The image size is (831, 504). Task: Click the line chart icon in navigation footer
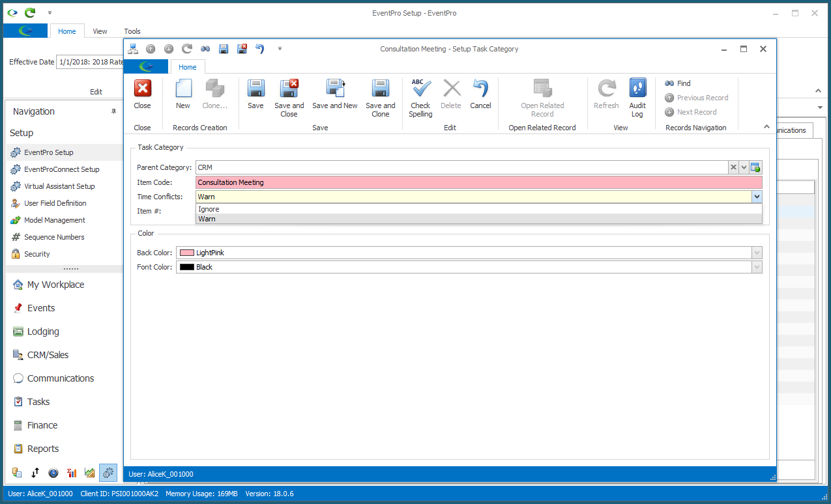tap(90, 473)
